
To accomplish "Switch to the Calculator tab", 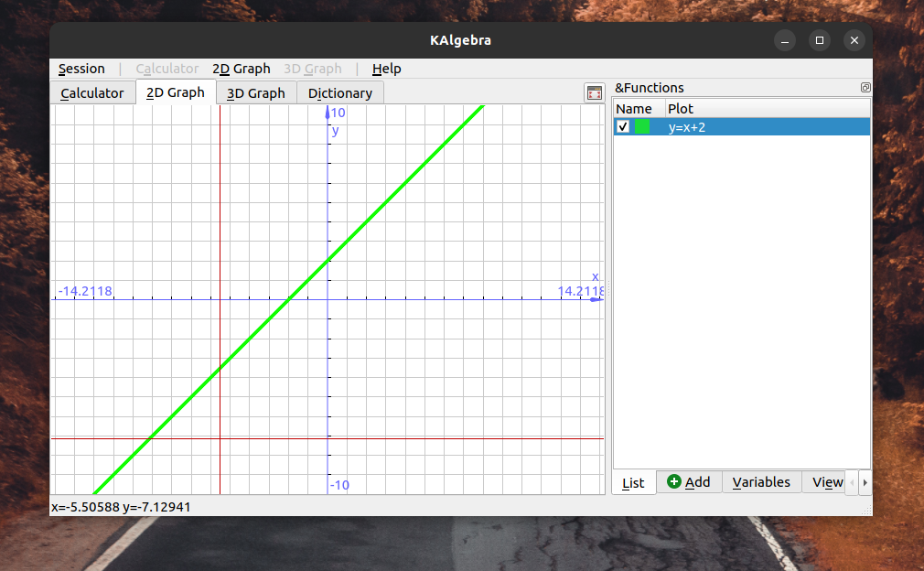I will click(x=92, y=93).
